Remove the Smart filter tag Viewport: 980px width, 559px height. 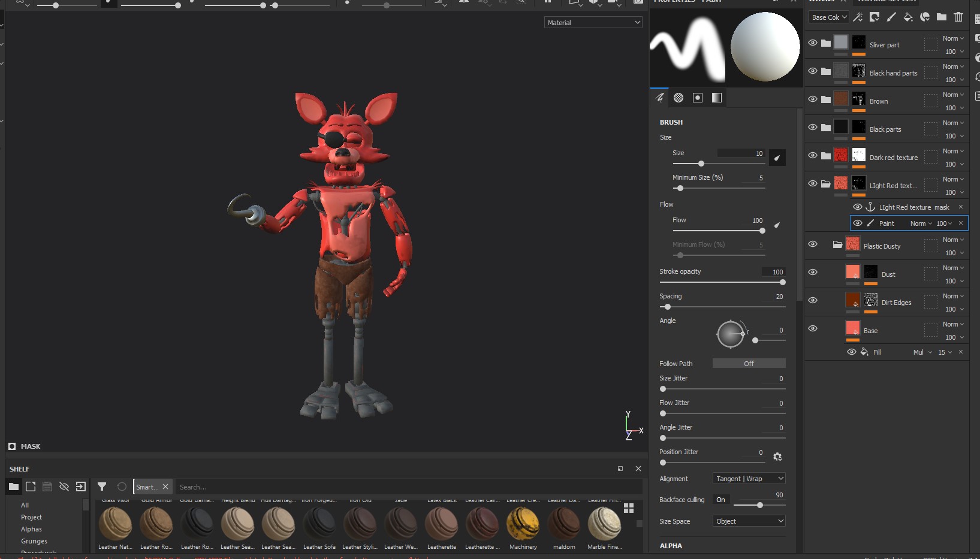click(165, 487)
